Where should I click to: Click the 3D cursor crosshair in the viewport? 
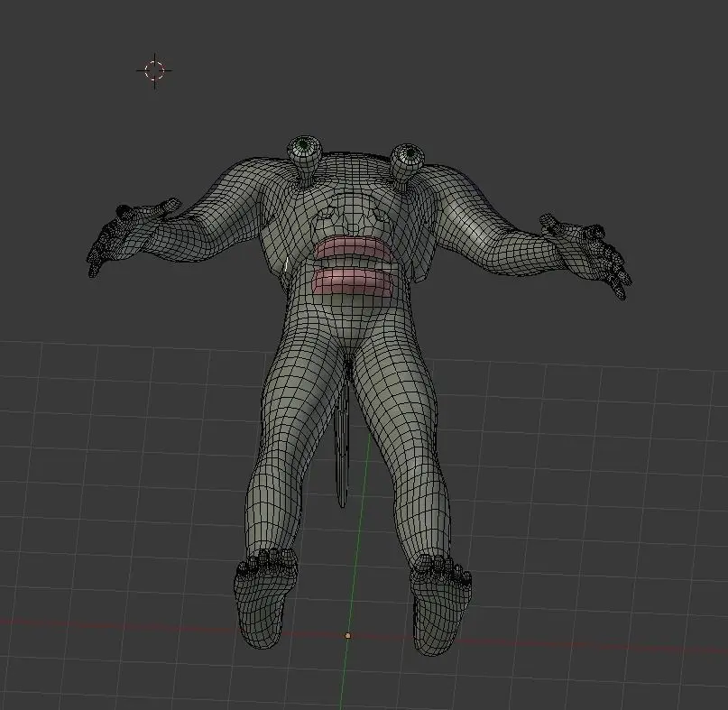coord(154,70)
